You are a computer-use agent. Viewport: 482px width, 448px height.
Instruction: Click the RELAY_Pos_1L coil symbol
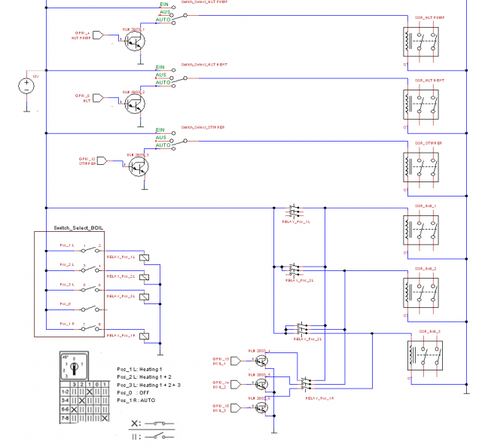coord(144,258)
